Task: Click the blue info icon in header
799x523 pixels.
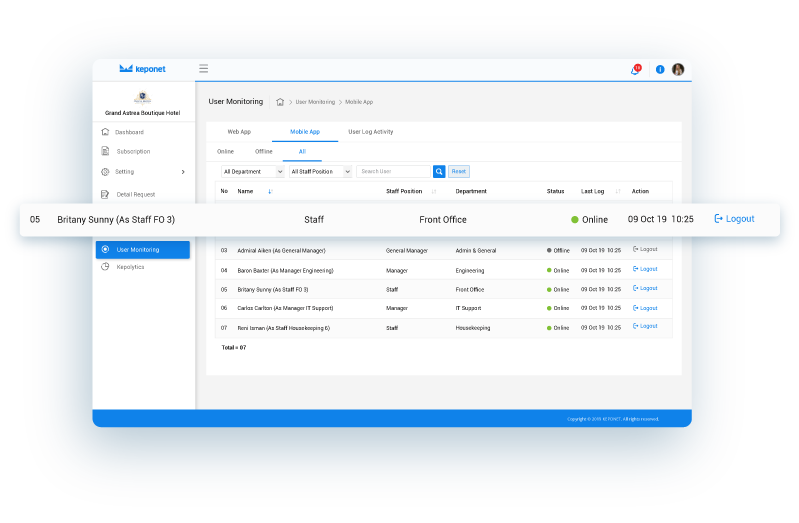Action: [660, 70]
